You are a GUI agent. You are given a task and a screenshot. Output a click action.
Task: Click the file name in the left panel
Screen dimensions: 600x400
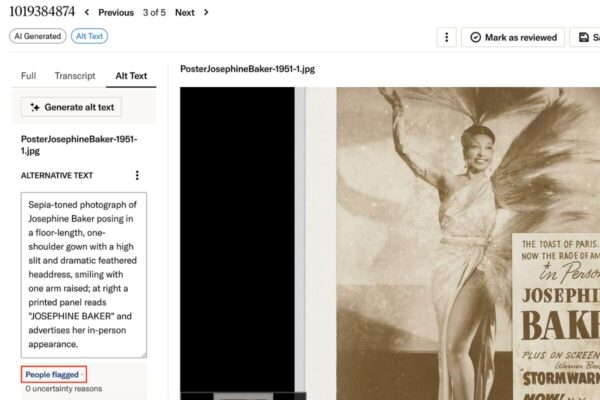pyautogui.click(x=79, y=145)
